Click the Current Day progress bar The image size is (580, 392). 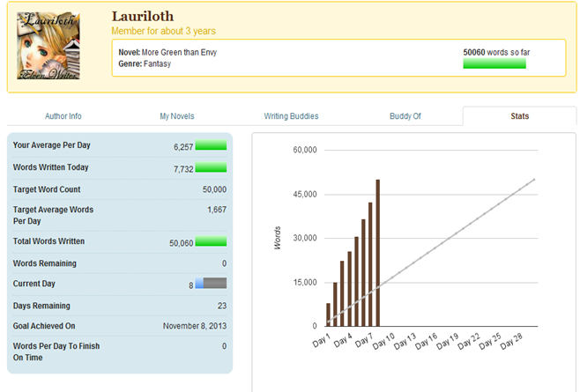[x=211, y=284]
